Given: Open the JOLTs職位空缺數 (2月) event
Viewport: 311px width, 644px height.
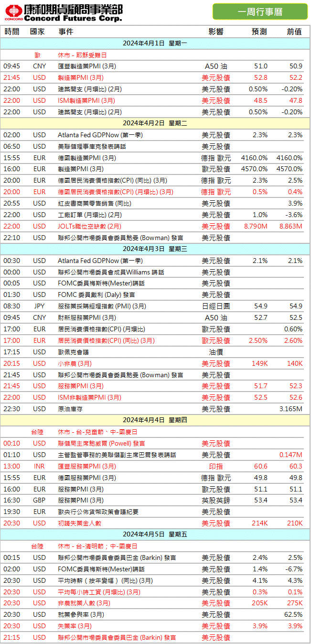Looking at the screenshot, I should coord(89,226).
